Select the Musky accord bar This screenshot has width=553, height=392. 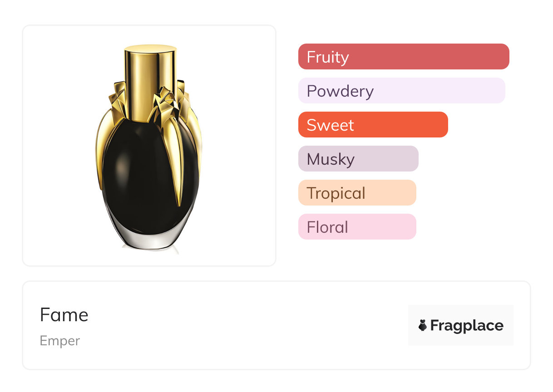click(358, 159)
